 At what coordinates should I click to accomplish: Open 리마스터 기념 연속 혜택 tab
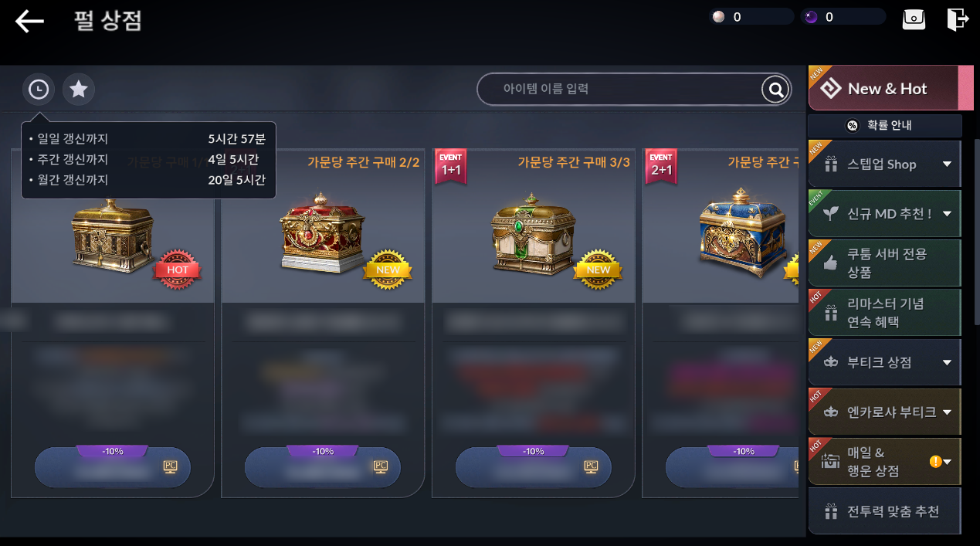[x=884, y=313]
